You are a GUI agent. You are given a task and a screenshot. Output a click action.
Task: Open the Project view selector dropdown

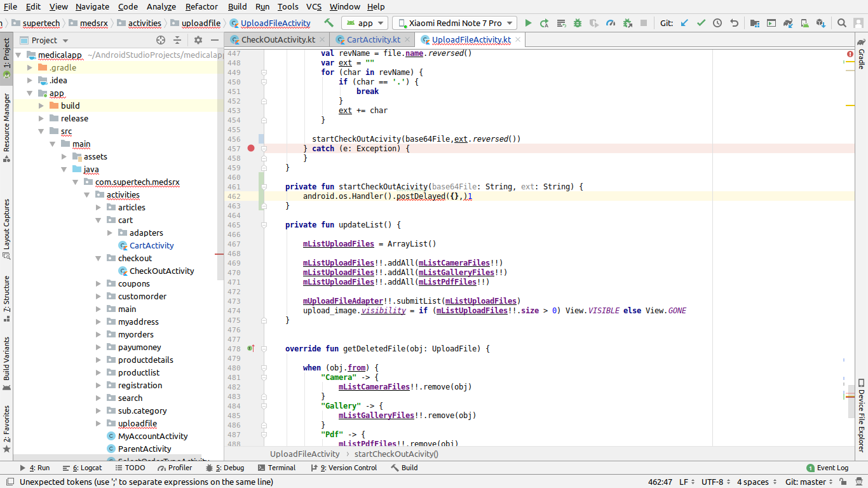tap(44, 40)
